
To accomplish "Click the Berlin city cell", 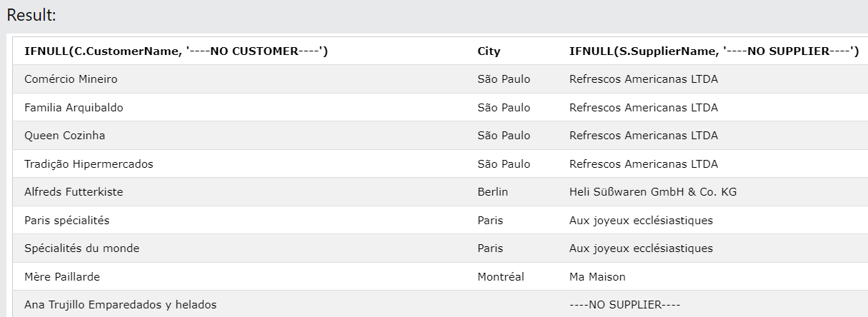I will (492, 192).
